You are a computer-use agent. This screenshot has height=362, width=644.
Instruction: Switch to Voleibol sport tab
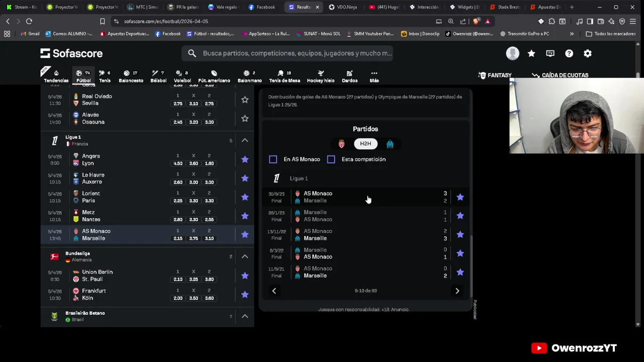coord(182,76)
